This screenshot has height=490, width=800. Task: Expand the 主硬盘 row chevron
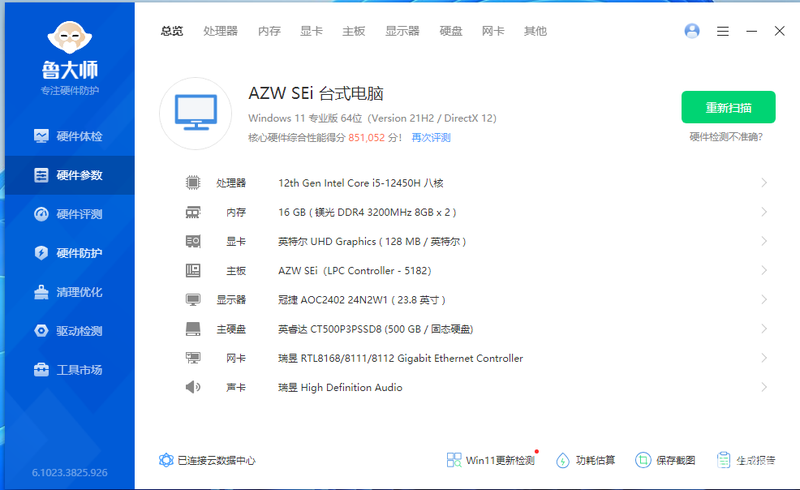coord(764,329)
